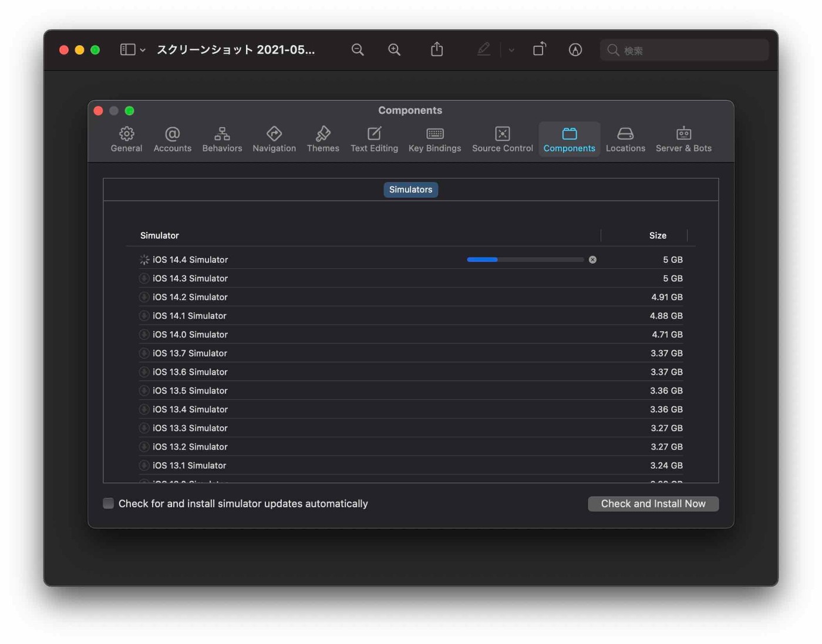Select the iOS 14.3 Simulator row text
Image resolution: width=822 pixels, height=644 pixels.
pos(190,278)
